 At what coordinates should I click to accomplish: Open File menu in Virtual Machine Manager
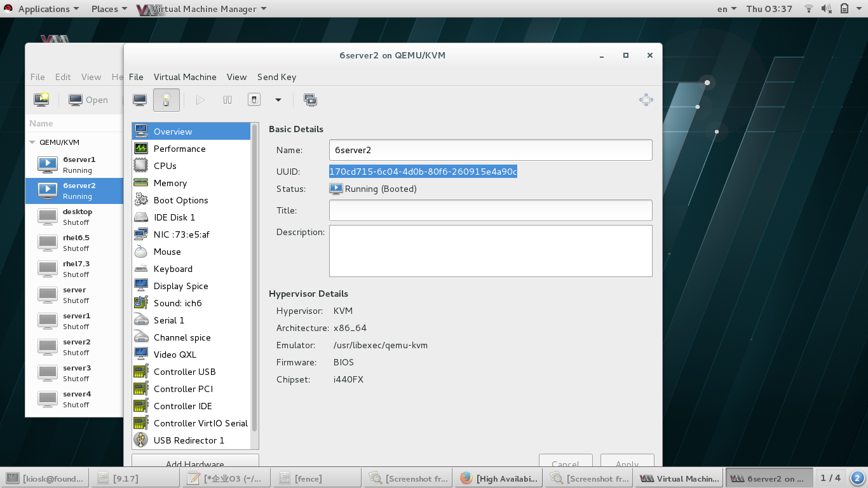point(37,77)
